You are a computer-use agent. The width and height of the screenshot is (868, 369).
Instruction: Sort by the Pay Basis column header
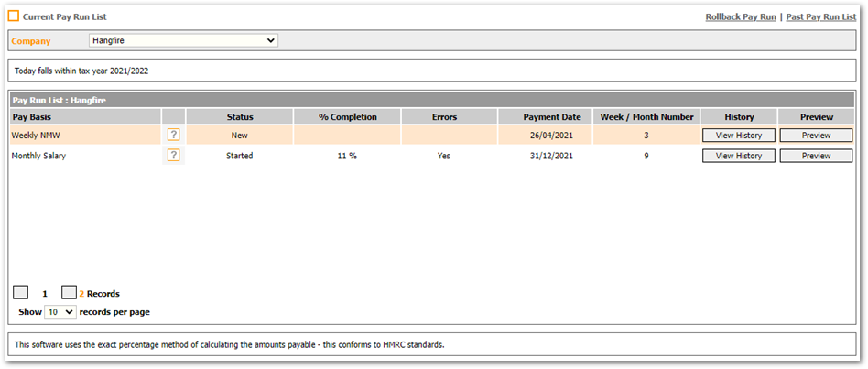point(32,116)
